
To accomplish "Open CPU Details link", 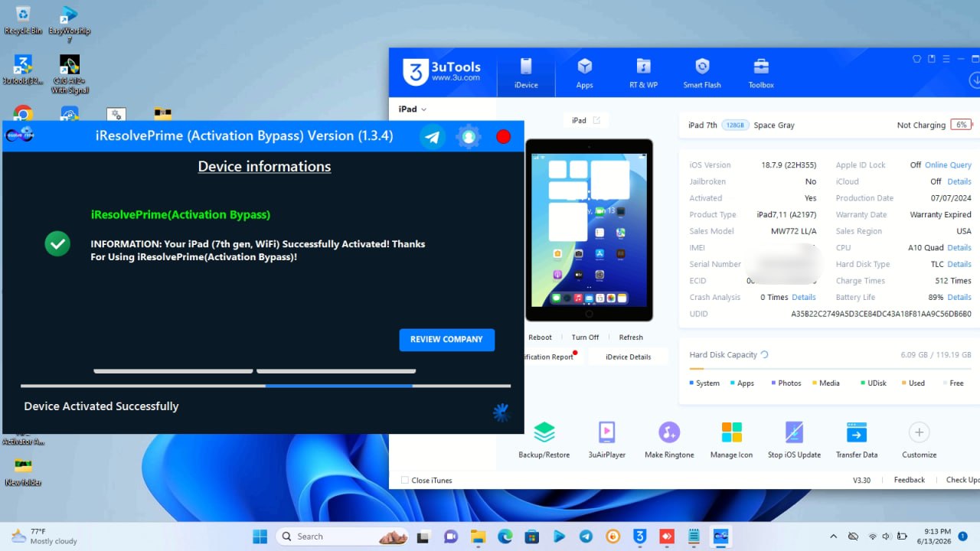I will click(x=959, y=248).
